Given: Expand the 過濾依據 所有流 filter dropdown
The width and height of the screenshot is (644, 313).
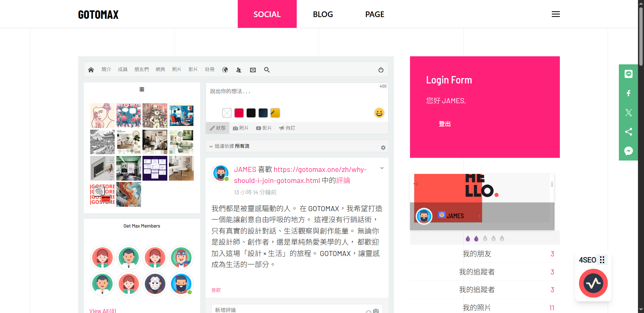Looking at the screenshot, I should click(229, 146).
